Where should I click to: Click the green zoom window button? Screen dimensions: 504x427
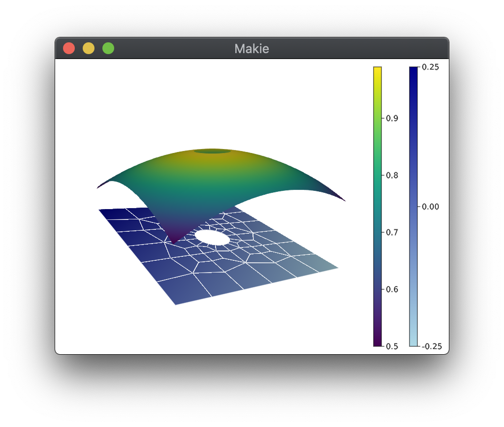(x=108, y=49)
